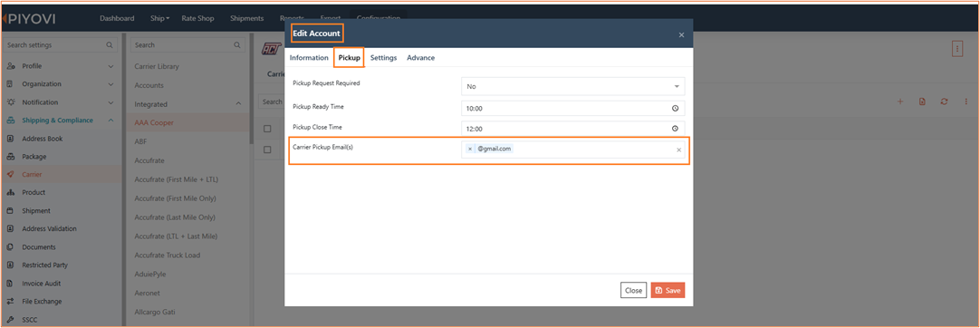Viewport: 980px width, 328px height.
Task: Remove the @gmail.com email tag
Action: point(470,150)
